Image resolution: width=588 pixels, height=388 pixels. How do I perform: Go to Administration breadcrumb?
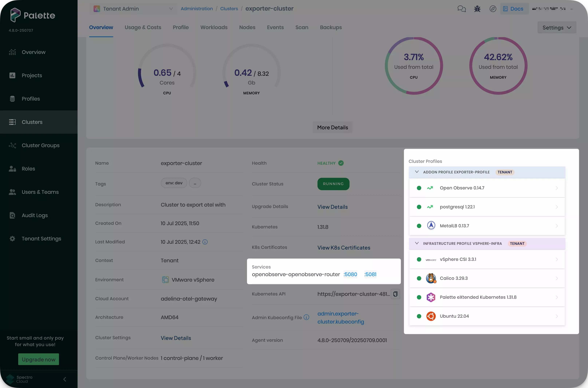(197, 9)
